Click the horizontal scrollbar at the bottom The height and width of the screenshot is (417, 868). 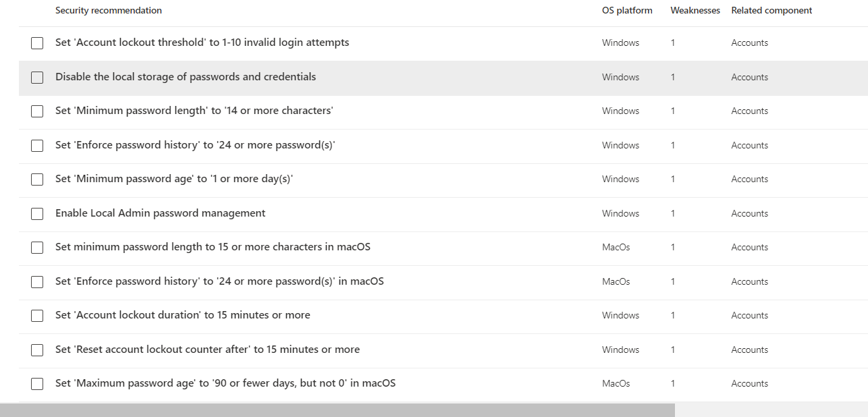tap(337, 409)
